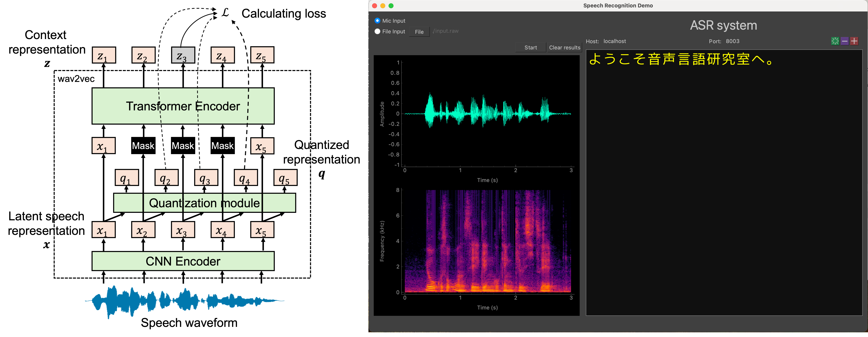Click the green zoom window button
Viewport: 868px width, 337px height.
coord(391,6)
